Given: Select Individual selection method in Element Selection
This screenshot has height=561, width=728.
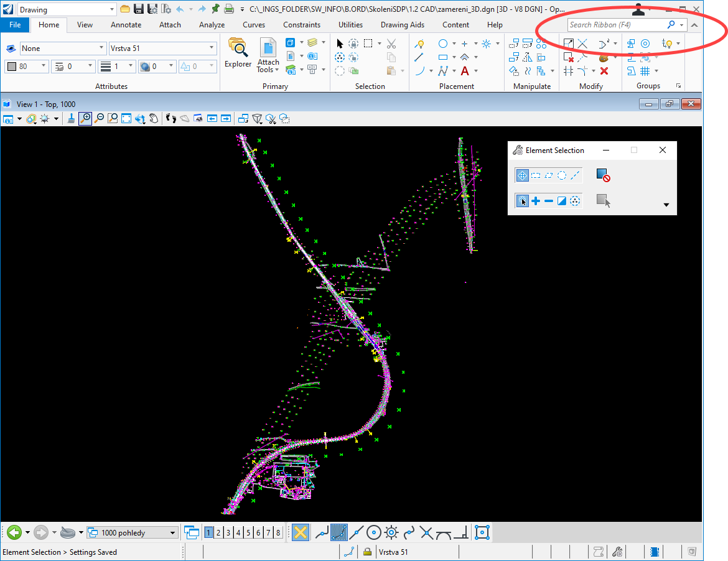Looking at the screenshot, I should 522,175.
